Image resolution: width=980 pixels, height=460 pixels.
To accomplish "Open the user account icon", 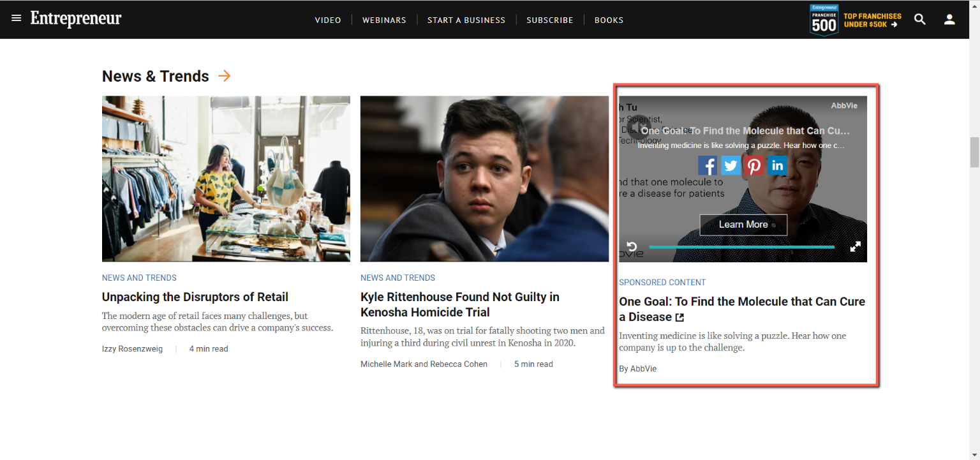I will 949,19.
